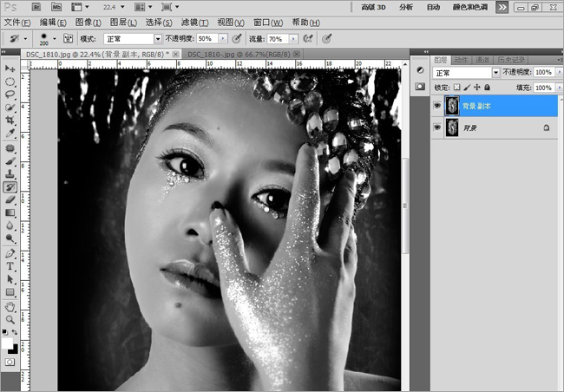The width and height of the screenshot is (564, 392).
Task: Open the brush preset picker arrow
Action: 55,39
